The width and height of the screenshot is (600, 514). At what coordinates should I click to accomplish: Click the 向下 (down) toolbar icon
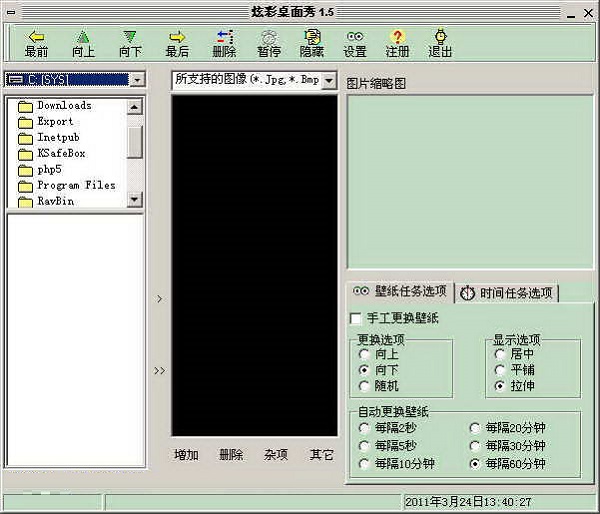click(x=130, y=37)
